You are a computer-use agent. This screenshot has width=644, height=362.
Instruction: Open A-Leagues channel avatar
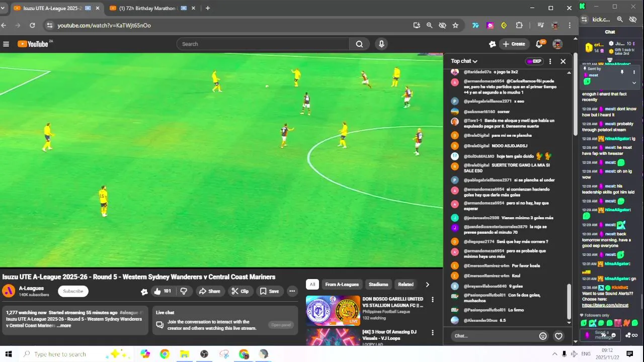tap(9, 291)
